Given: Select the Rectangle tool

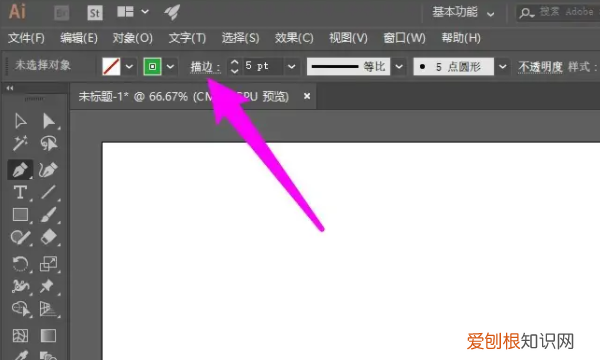Looking at the screenshot, I should click(x=20, y=215).
